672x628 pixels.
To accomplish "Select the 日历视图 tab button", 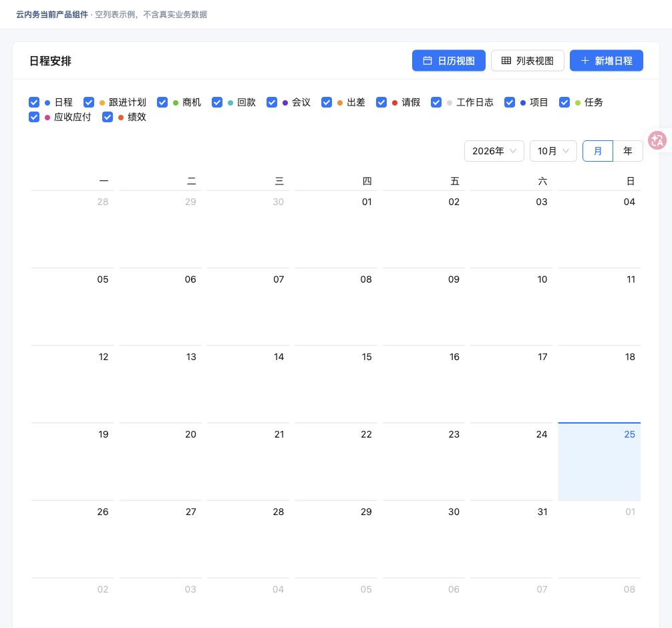I will point(449,60).
